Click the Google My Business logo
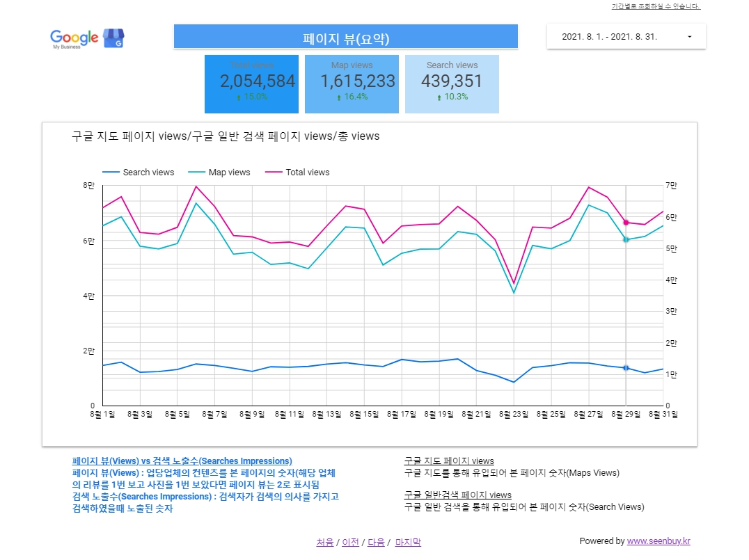The image size is (749, 560). 77,38
